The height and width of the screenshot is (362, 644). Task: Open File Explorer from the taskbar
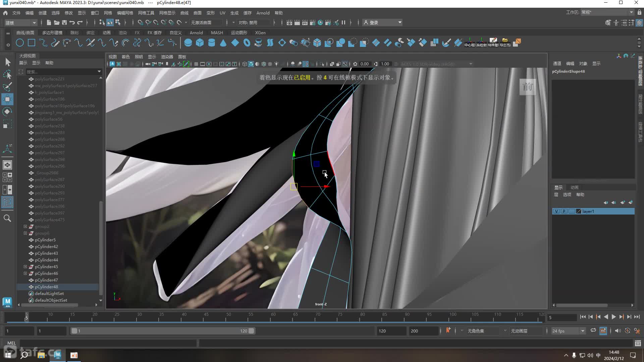tap(41, 355)
